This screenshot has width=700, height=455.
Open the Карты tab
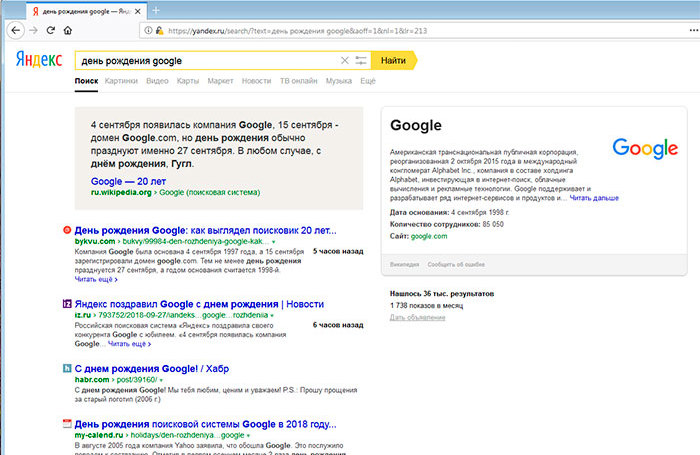(x=188, y=81)
